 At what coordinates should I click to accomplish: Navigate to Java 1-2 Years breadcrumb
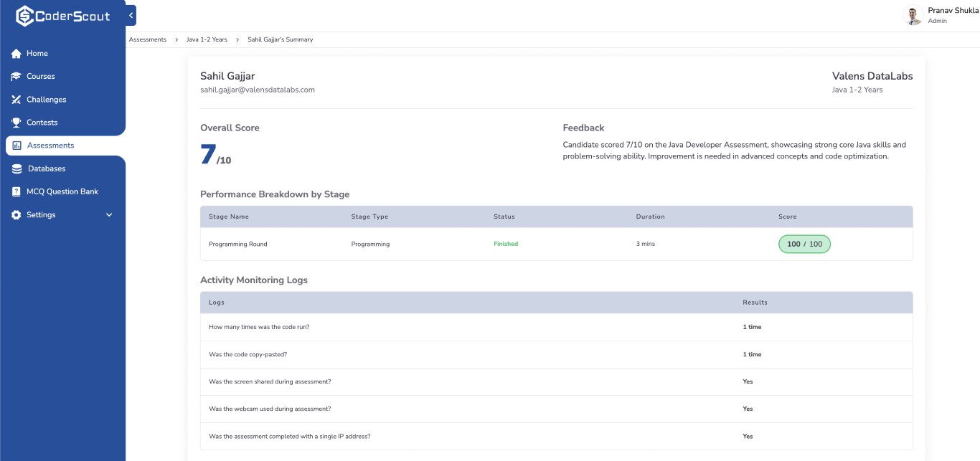coord(207,40)
